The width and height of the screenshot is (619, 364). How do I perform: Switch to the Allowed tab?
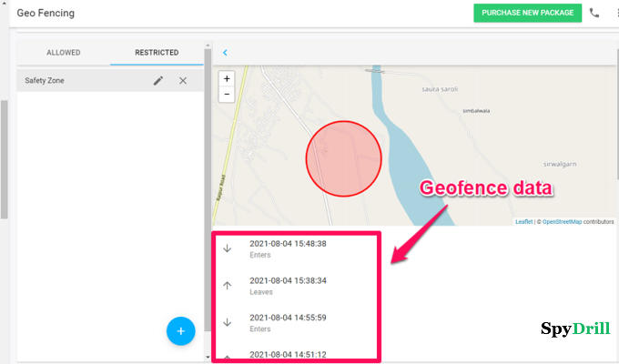tap(64, 53)
